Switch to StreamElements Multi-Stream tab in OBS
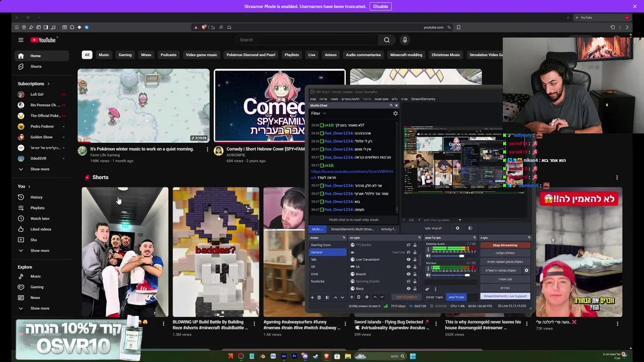The image size is (644, 362). click(x=352, y=229)
